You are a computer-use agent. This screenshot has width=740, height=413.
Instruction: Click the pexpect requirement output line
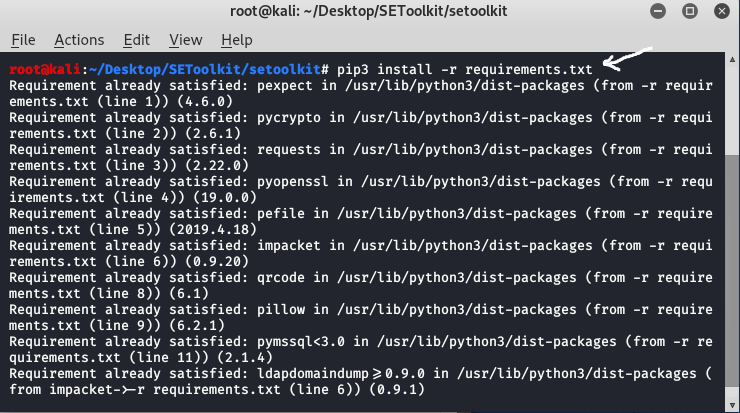(358, 86)
